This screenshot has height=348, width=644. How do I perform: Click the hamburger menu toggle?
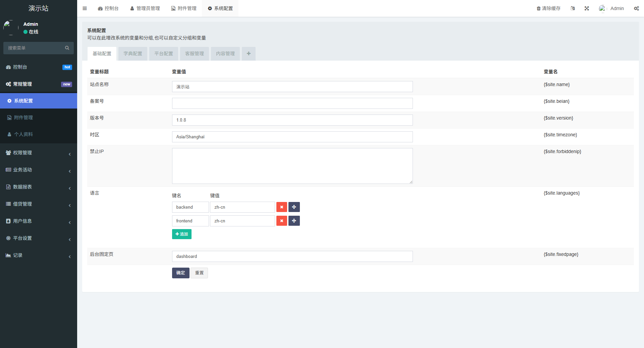click(x=85, y=8)
